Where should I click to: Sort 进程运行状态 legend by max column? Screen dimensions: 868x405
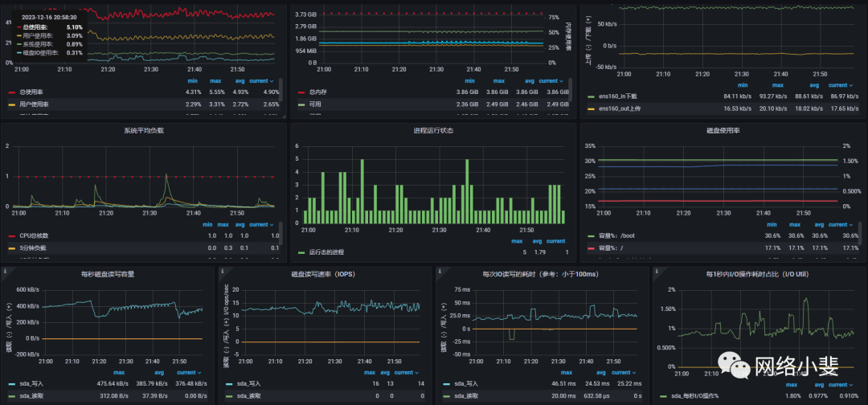pos(517,241)
